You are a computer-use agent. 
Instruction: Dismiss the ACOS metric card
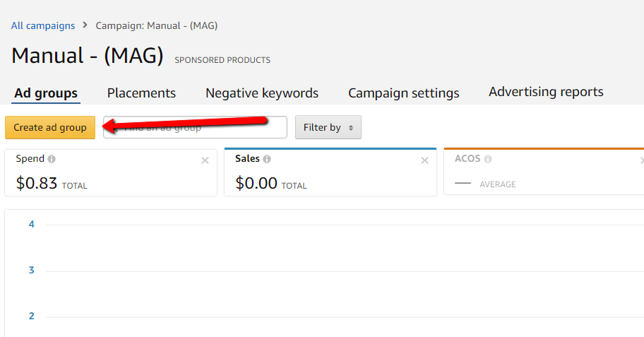(641, 160)
